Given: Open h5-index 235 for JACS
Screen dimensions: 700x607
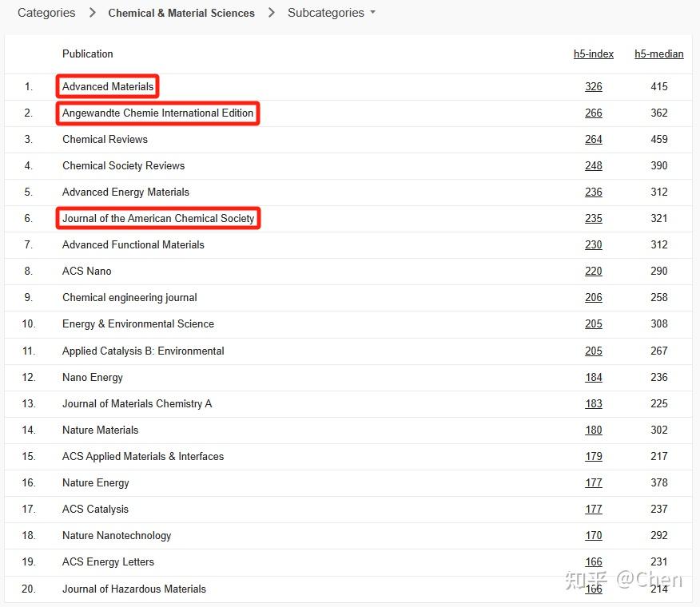Looking at the screenshot, I should point(593,218).
